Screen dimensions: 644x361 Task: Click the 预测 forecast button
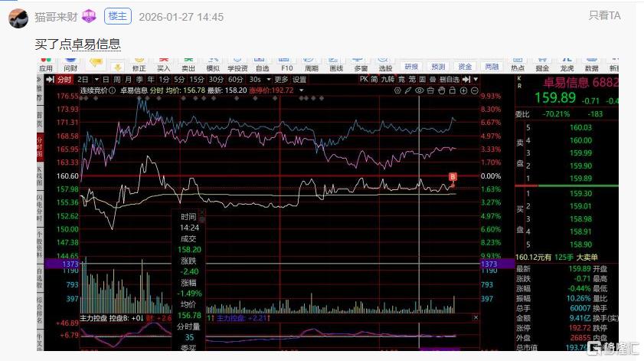(438, 67)
